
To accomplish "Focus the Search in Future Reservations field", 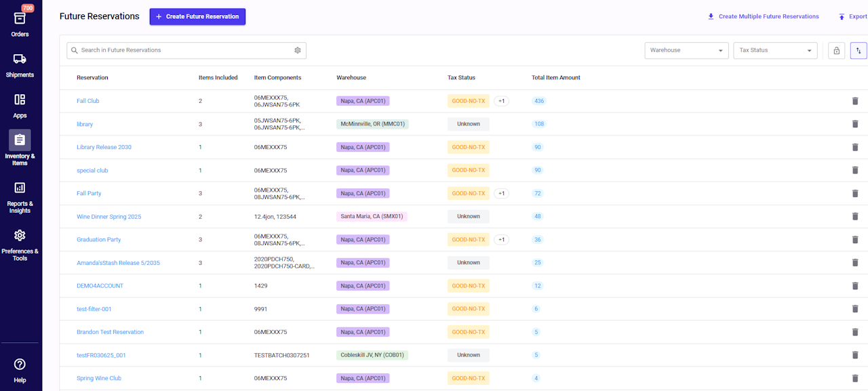I will pos(183,50).
